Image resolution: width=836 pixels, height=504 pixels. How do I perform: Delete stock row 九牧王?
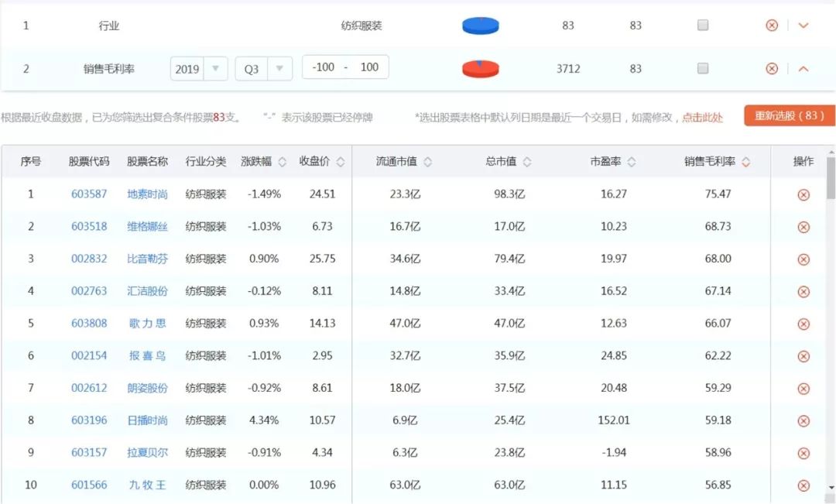(803, 485)
